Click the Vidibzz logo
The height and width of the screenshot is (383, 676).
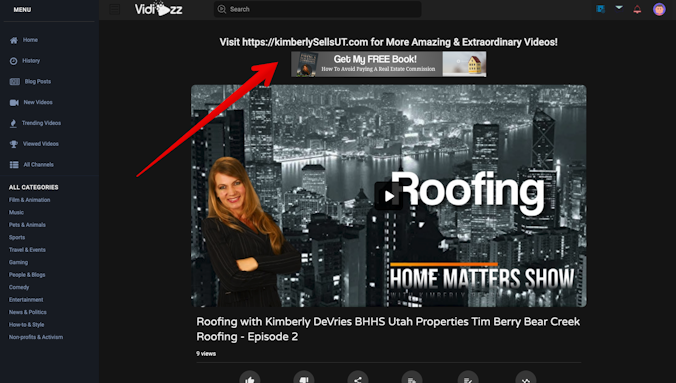[159, 9]
